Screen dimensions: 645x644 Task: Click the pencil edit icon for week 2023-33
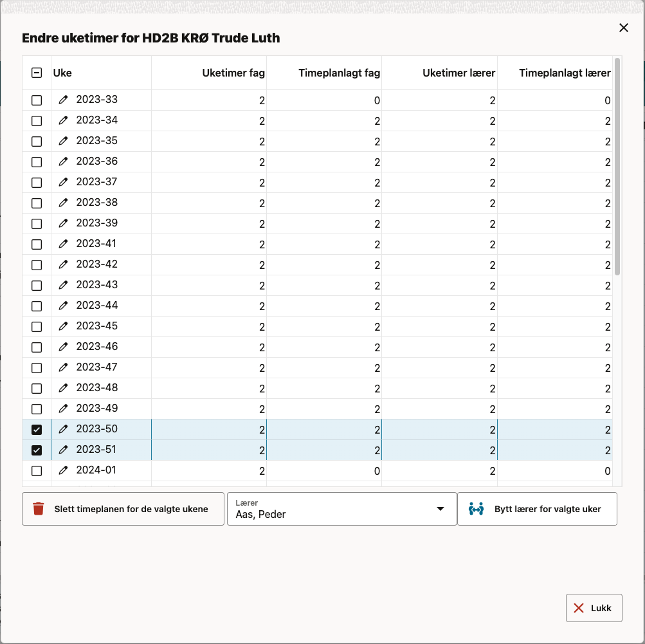pyautogui.click(x=63, y=100)
